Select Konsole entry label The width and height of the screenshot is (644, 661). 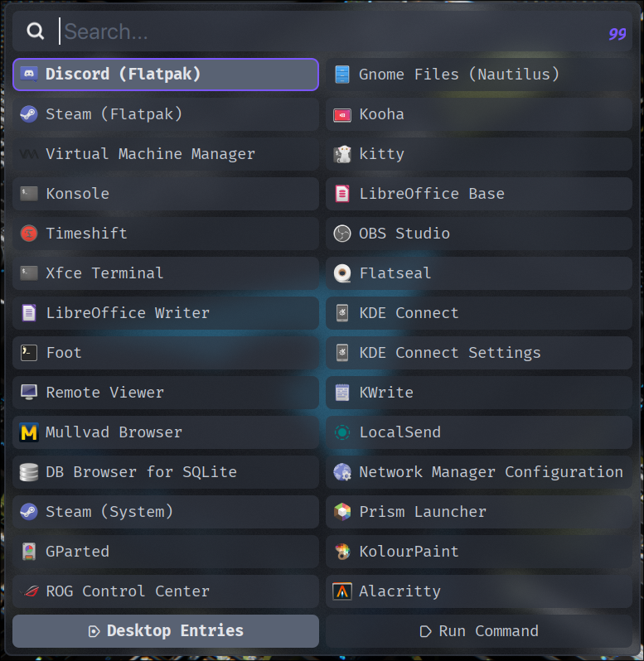click(x=78, y=194)
